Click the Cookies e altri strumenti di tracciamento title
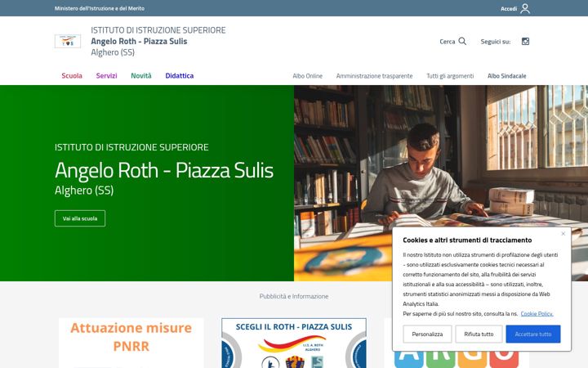Image resolution: width=588 pixels, height=368 pixels. click(x=467, y=240)
